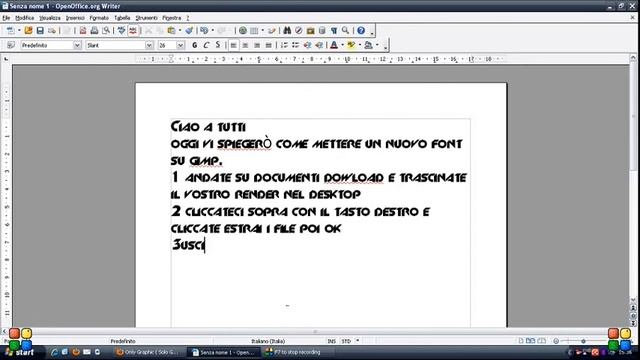
Task: Apply highlighting color swatch
Action: pos(351,45)
